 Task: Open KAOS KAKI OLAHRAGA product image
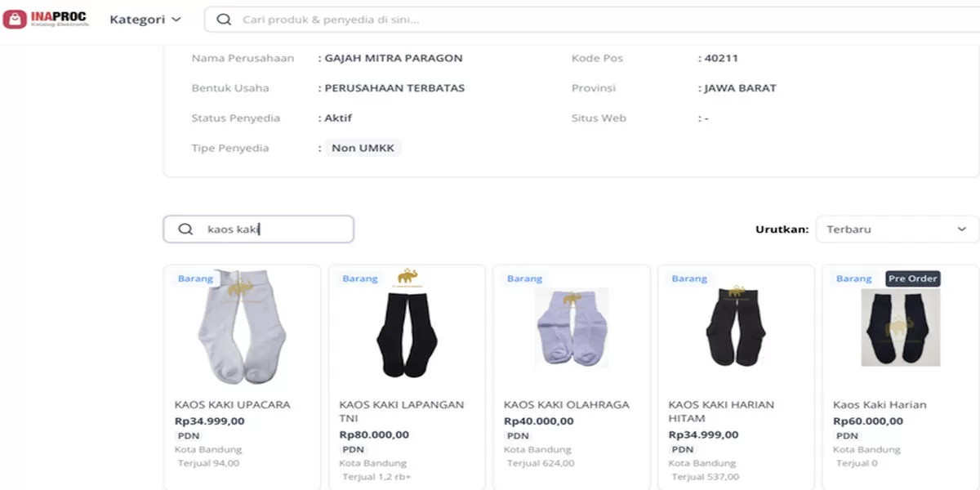[572, 328]
